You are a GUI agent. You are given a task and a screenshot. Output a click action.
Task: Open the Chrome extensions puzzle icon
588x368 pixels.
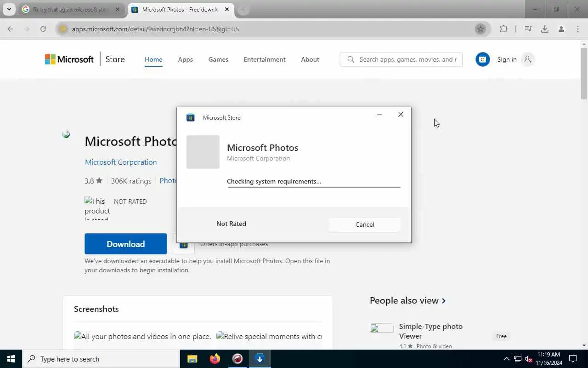504,29
